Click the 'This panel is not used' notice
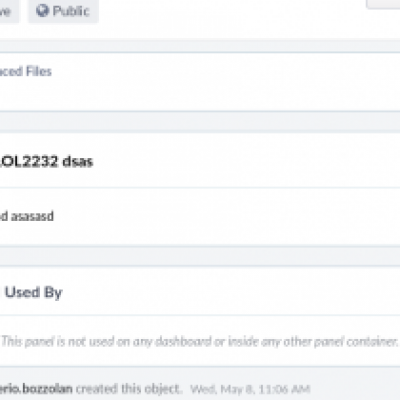The width and height of the screenshot is (400, 400). [200, 341]
